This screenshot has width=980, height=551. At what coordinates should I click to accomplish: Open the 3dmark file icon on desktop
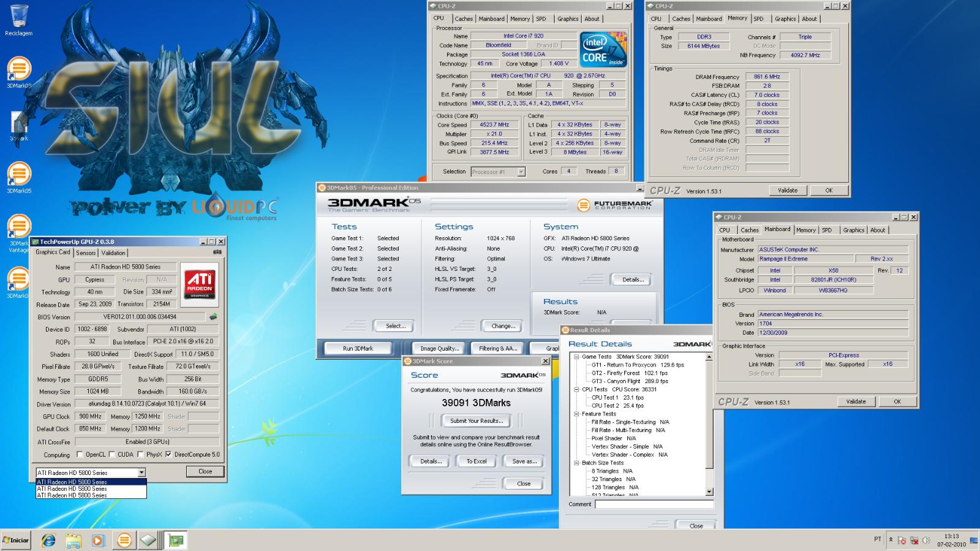pos(18,127)
